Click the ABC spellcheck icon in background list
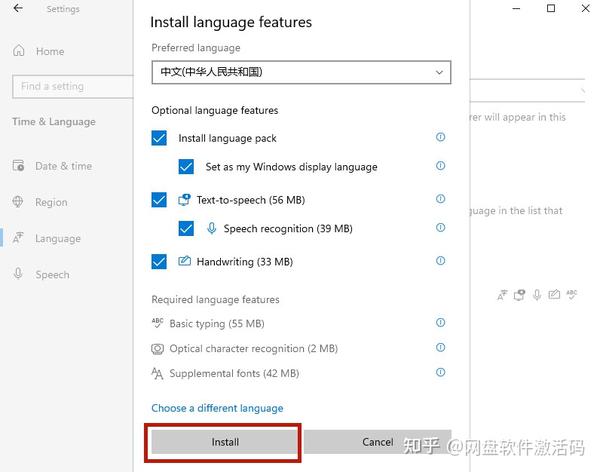The height and width of the screenshot is (472, 600). click(x=572, y=295)
